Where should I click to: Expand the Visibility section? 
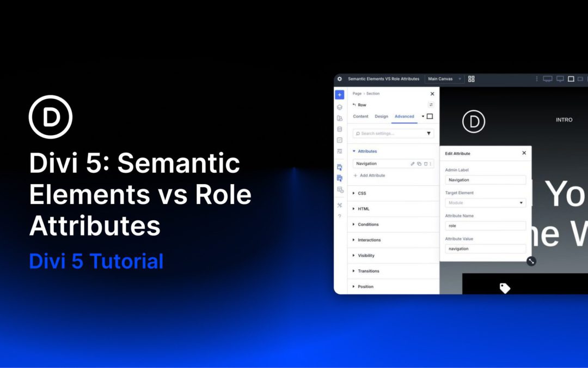(393, 256)
